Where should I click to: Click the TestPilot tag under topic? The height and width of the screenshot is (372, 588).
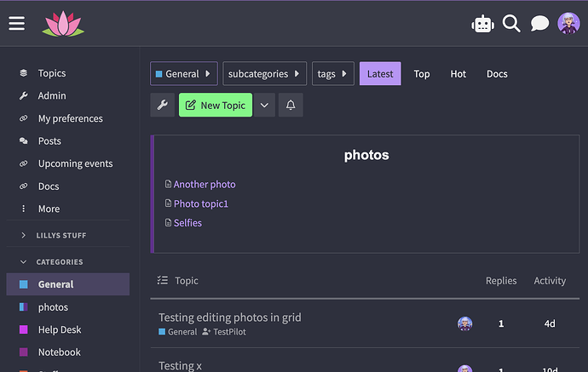tap(224, 331)
